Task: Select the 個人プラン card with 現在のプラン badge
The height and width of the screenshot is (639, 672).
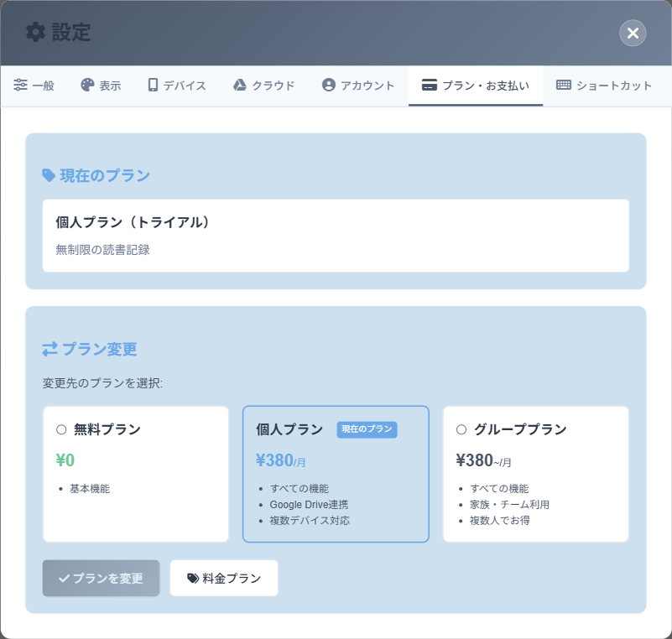Action: tap(336, 474)
